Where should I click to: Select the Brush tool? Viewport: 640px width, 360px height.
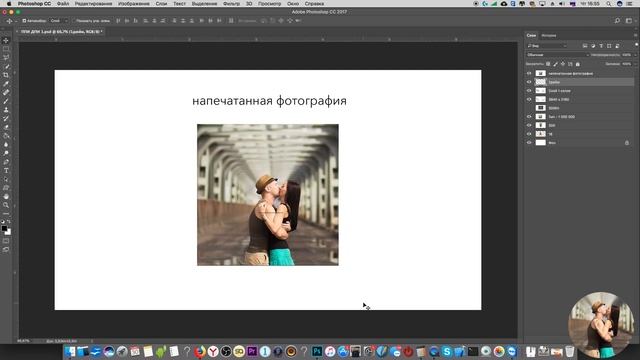tap(6, 101)
